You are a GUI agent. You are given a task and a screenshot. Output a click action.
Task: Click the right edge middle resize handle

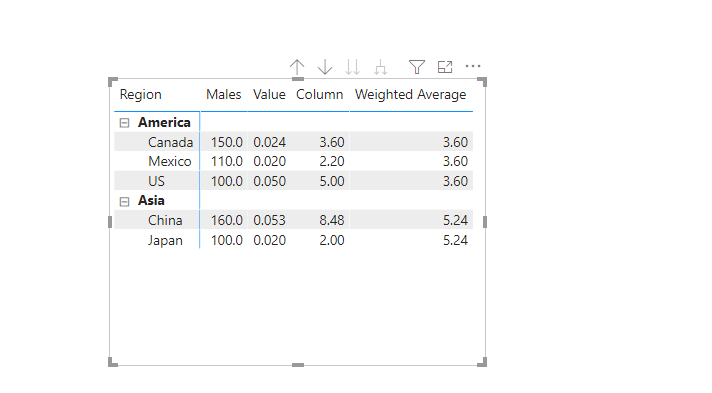pyautogui.click(x=485, y=222)
